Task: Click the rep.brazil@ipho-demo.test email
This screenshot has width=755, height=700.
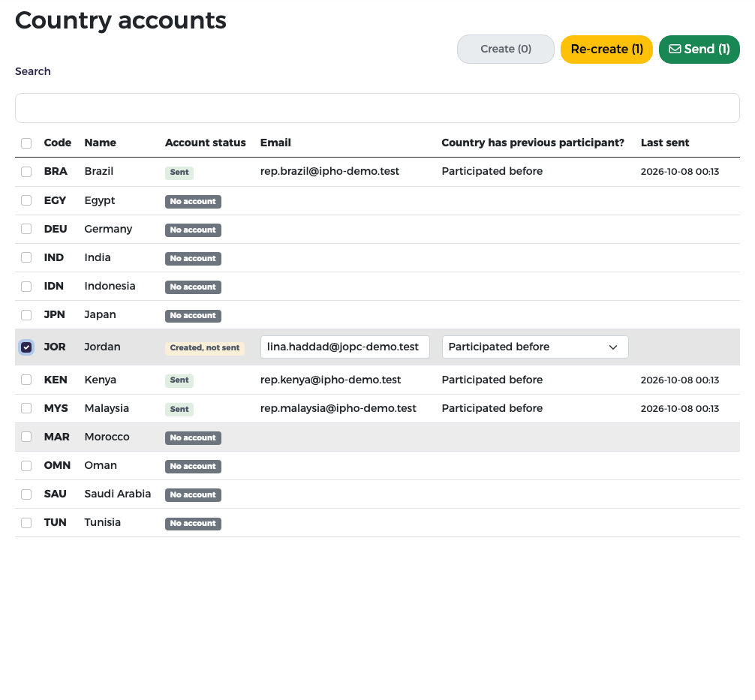Action: point(329,171)
